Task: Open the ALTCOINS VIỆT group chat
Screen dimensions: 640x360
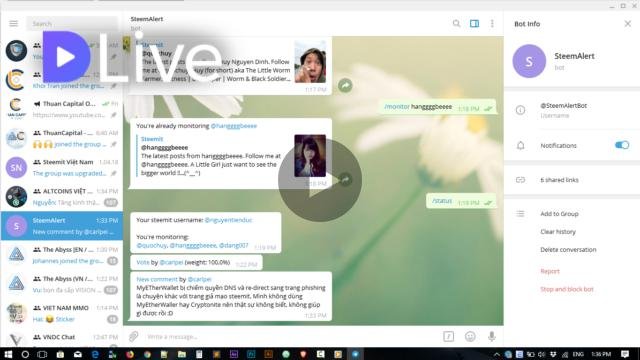Action: click(x=62, y=197)
